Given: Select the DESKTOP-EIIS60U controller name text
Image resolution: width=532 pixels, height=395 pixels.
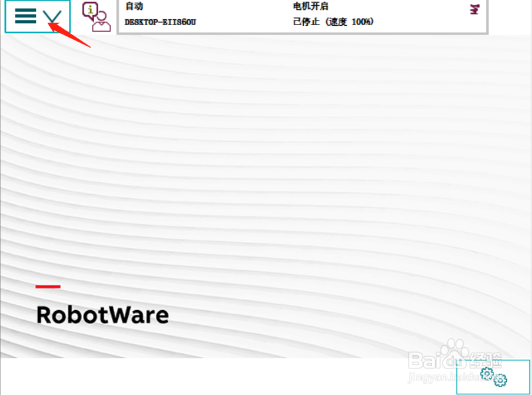Looking at the screenshot, I should point(160,23).
